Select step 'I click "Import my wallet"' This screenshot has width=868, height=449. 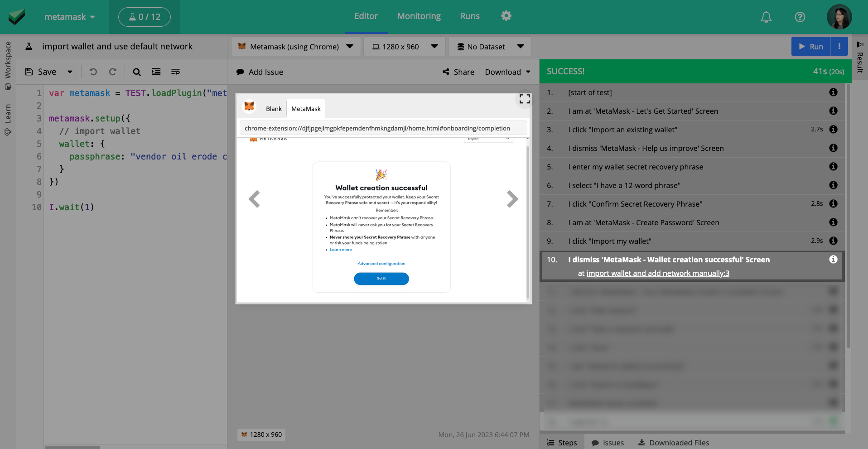coord(692,241)
